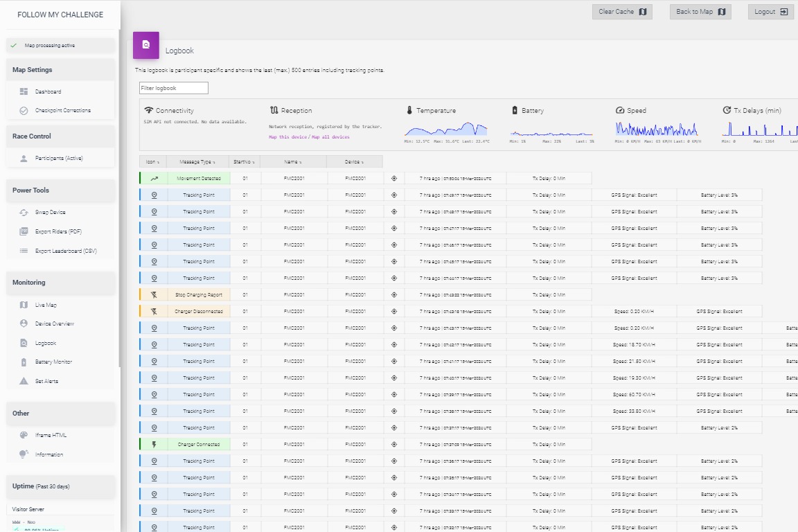Click the Reception signal icon
The width and height of the screenshot is (798, 532).
coord(274,110)
